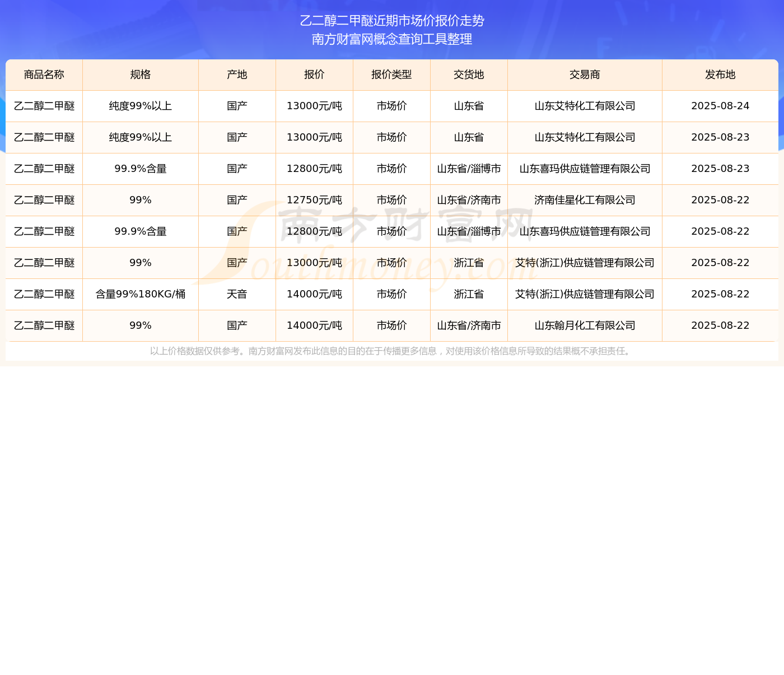Screen dimensions: 784x675
Task: Click the subtitle 南方财富网概念查询工具整理
Action: coord(392,39)
